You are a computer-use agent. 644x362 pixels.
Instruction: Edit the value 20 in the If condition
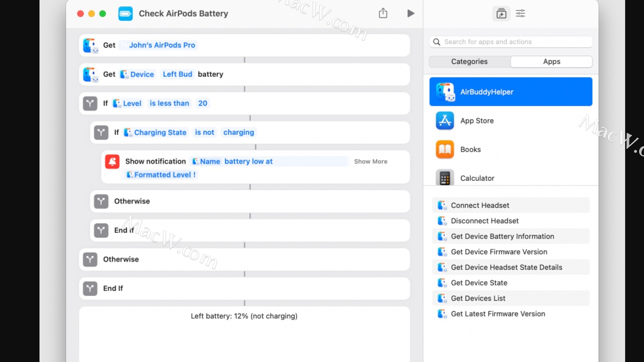(x=203, y=103)
